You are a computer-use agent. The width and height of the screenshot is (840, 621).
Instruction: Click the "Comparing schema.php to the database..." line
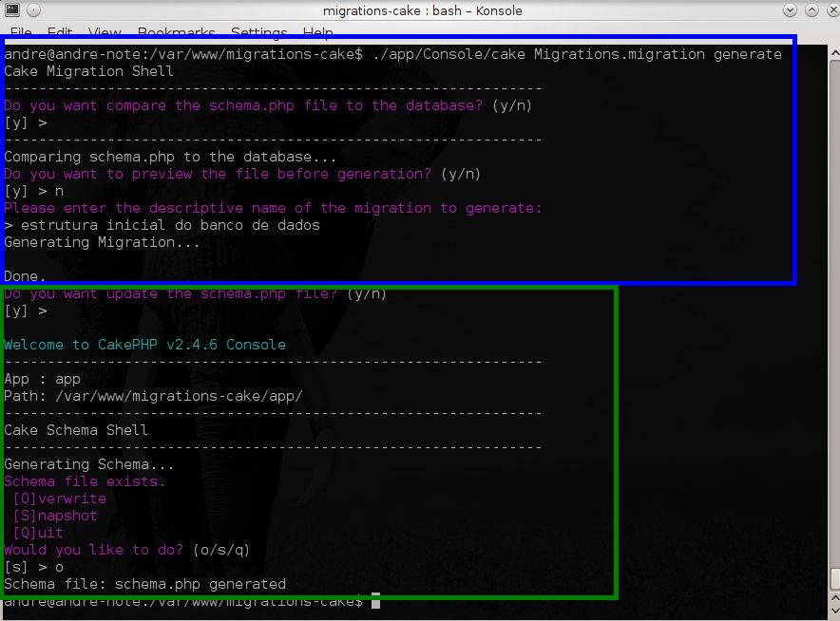[x=170, y=157]
